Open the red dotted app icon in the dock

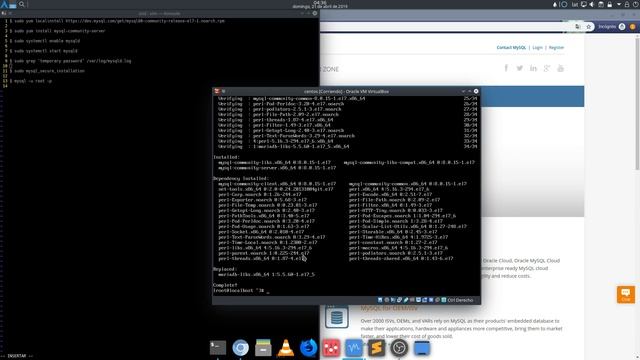331,348
